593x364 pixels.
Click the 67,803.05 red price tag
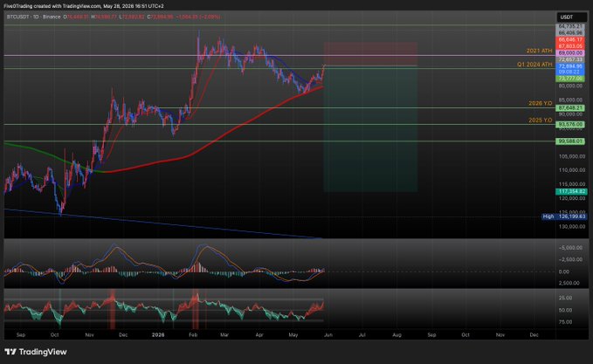tap(570, 46)
